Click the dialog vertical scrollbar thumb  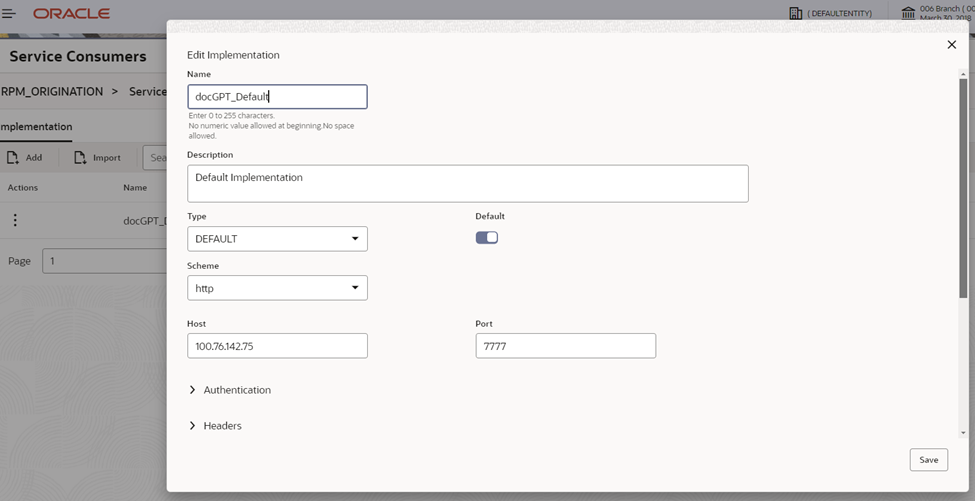tap(963, 186)
